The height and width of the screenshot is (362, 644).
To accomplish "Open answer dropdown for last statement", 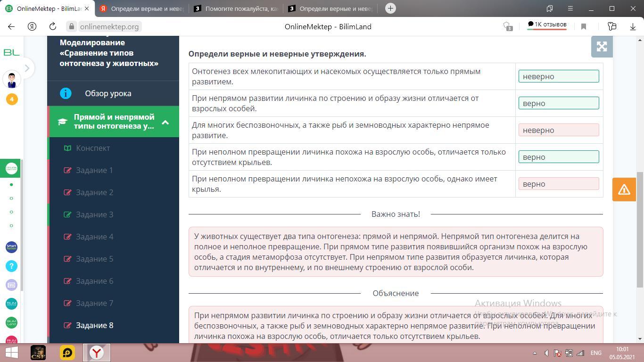I will click(x=558, y=184).
